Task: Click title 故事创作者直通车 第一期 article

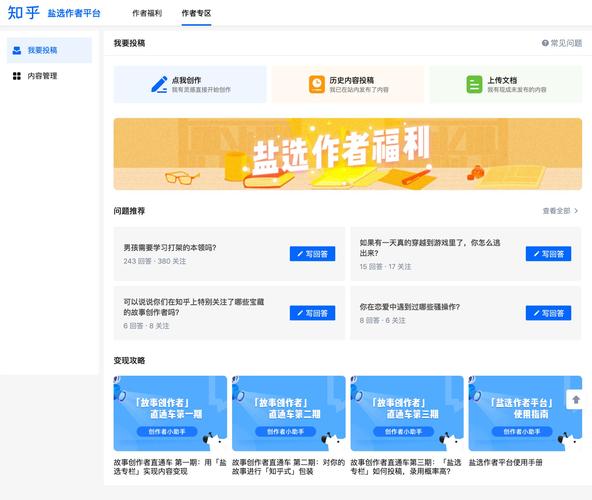Action: 170,467
